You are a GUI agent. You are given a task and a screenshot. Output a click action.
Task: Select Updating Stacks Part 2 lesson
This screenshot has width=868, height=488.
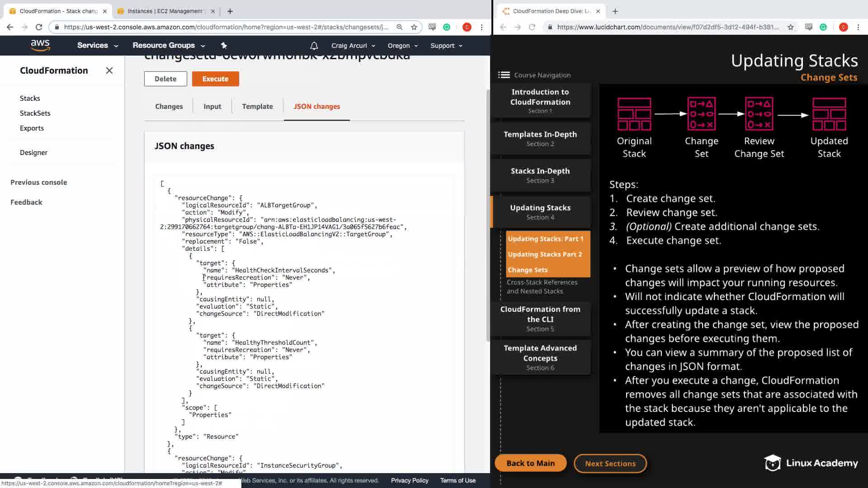[545, 254]
